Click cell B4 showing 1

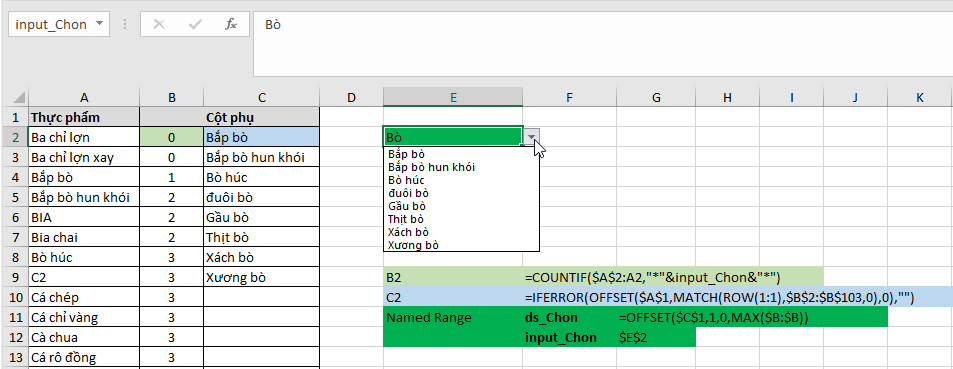(172, 178)
